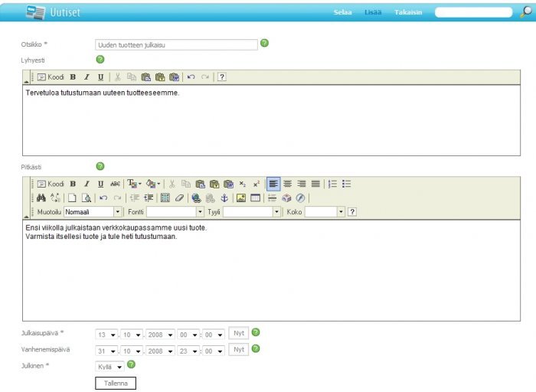
Task: Apply italic in the Lyhyesti editor toolbar
Action: pyautogui.click(x=87, y=77)
